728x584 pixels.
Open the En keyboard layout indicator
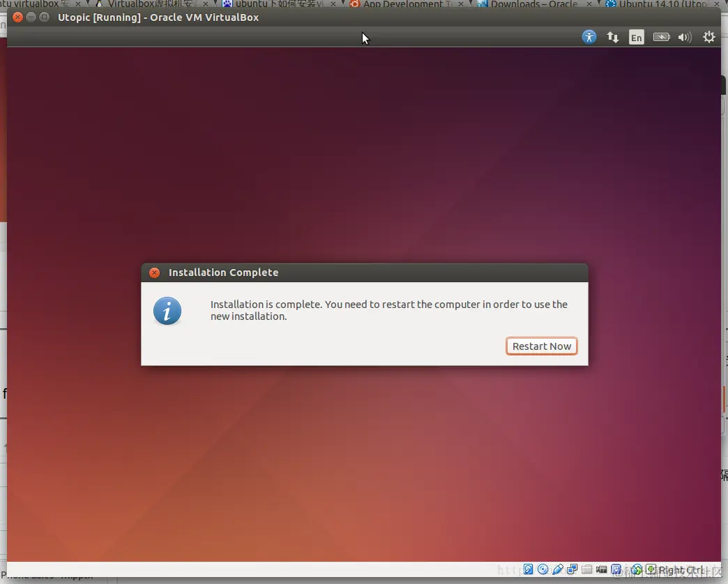point(637,37)
